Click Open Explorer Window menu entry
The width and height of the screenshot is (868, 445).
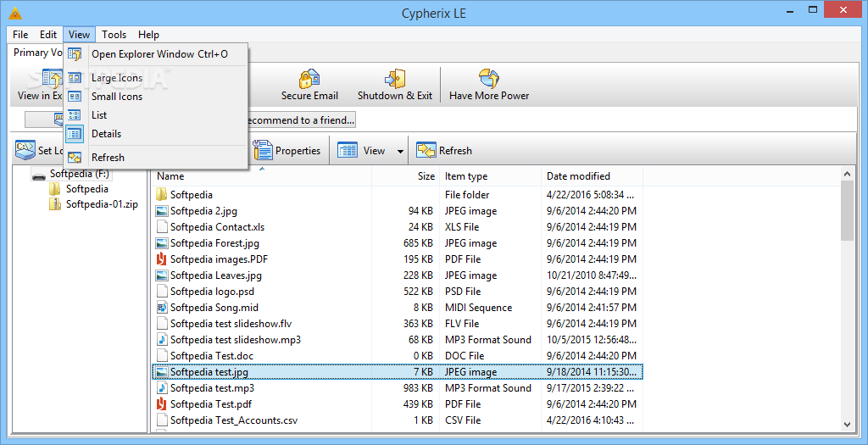156,54
